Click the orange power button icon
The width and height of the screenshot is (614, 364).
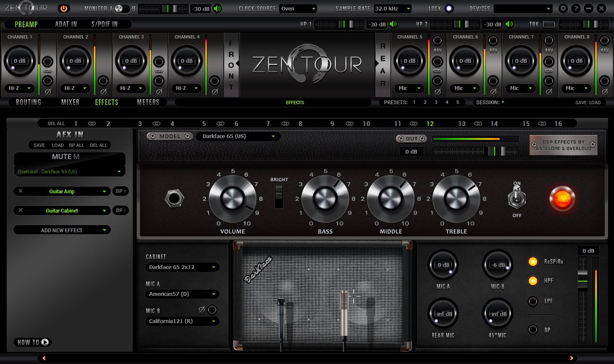click(x=64, y=8)
